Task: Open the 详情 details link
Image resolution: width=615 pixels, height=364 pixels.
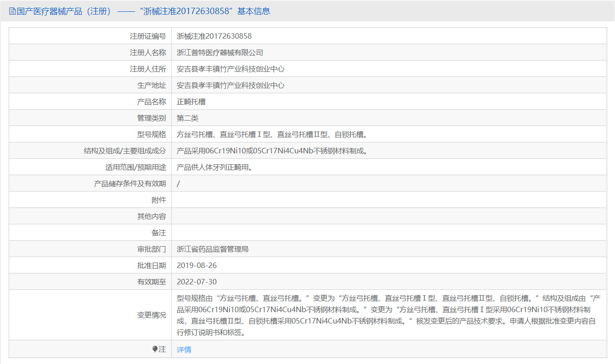Action: [x=184, y=349]
